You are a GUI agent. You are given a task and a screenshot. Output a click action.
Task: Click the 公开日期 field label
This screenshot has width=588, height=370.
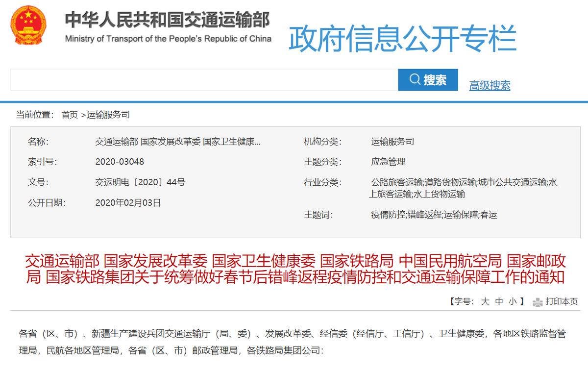[x=47, y=202]
